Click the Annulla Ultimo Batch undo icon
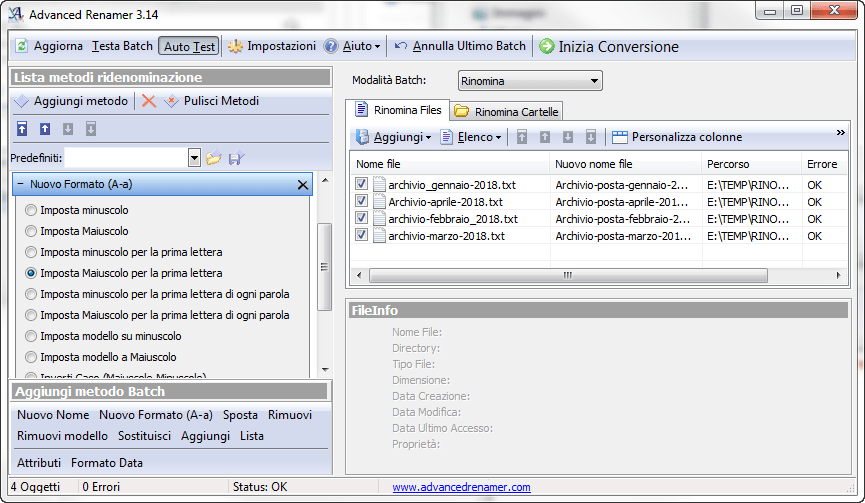 pos(401,46)
